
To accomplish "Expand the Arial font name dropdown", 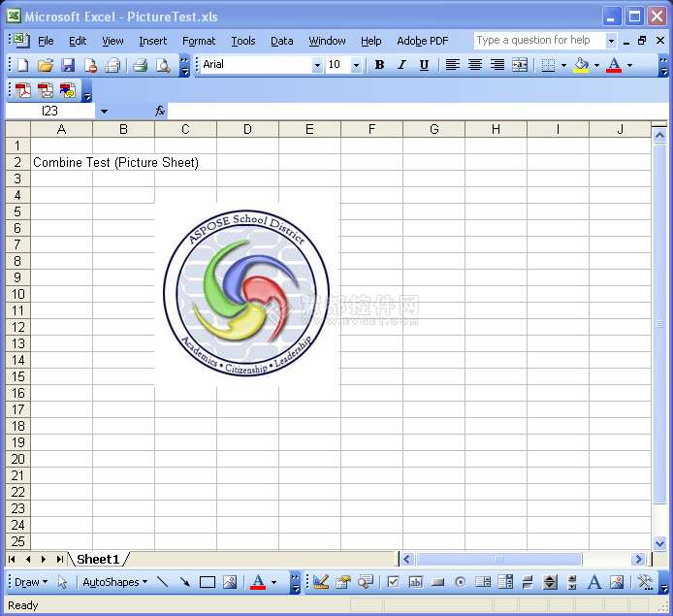I will pos(317,65).
